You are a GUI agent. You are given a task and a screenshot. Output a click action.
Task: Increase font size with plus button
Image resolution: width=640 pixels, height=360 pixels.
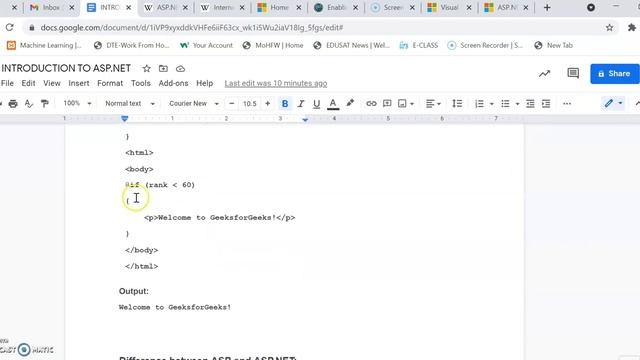click(x=267, y=104)
